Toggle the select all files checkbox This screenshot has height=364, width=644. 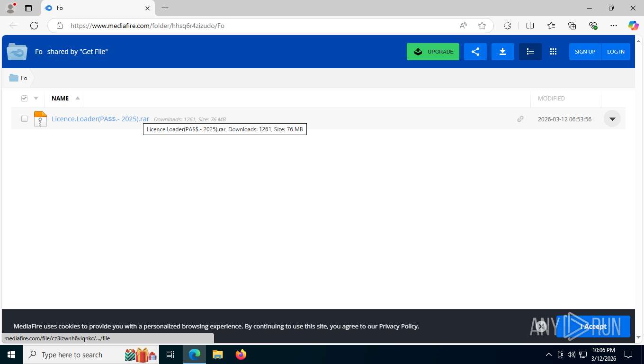pyautogui.click(x=24, y=98)
